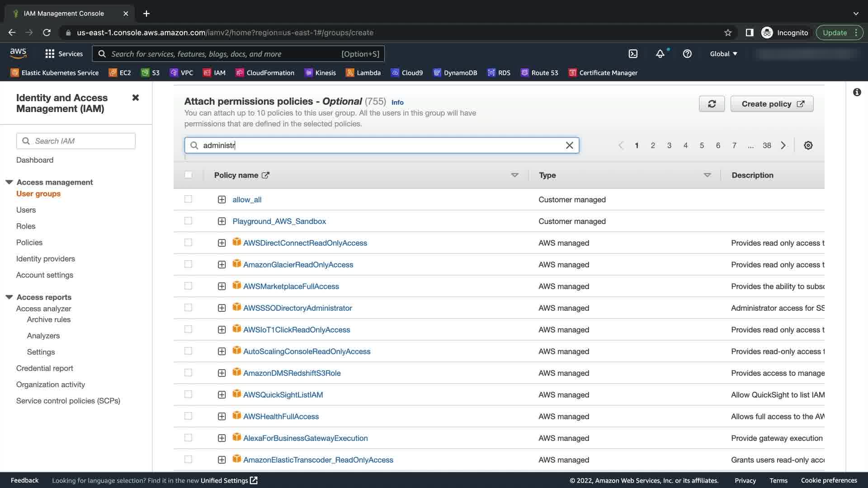Open the Services grid menu
The width and height of the screenshot is (868, 488).
[64, 54]
